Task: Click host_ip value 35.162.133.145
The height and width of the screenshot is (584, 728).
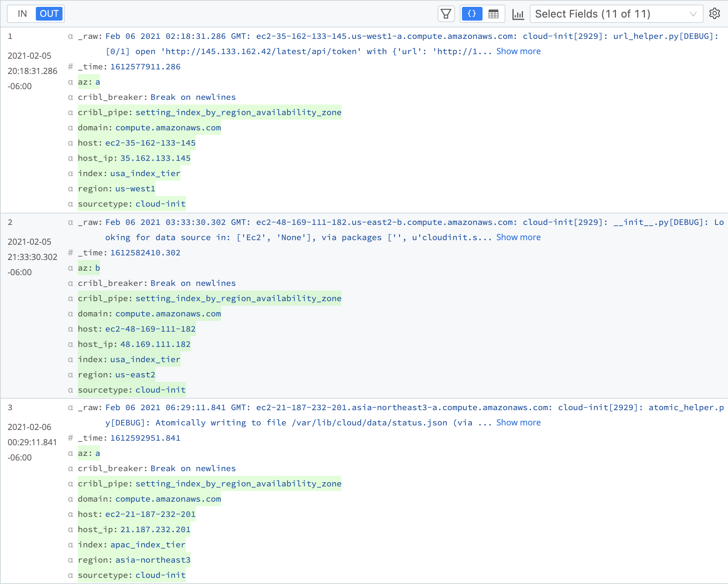Action: [x=155, y=158]
